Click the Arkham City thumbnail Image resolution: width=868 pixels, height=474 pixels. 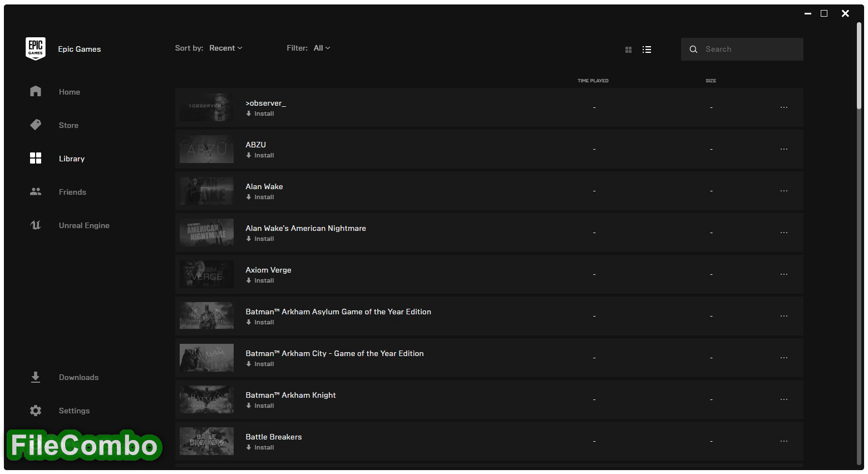coord(206,358)
